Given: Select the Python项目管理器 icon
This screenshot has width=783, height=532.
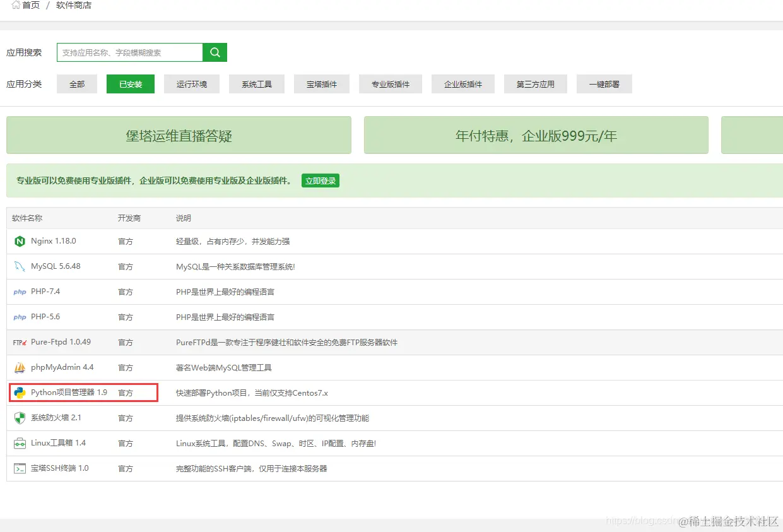Looking at the screenshot, I should click(x=20, y=392).
